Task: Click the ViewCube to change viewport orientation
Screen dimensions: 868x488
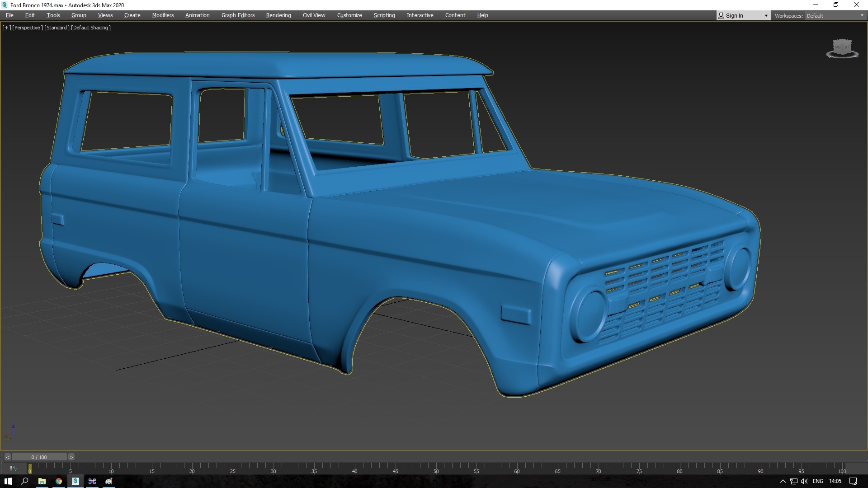Action: click(842, 47)
